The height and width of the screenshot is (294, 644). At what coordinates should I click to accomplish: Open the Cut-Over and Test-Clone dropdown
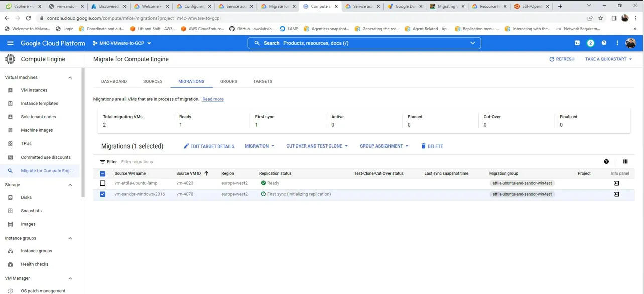pos(317,146)
